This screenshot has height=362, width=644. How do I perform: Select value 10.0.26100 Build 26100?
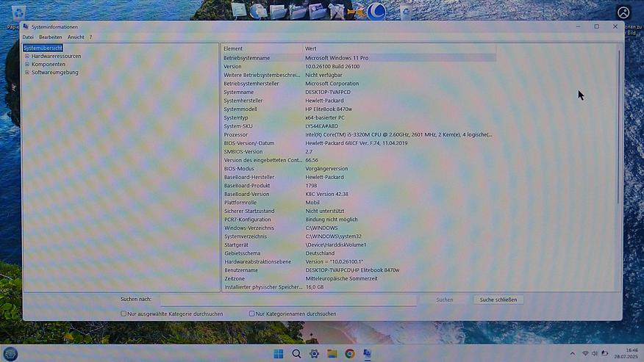coord(332,67)
